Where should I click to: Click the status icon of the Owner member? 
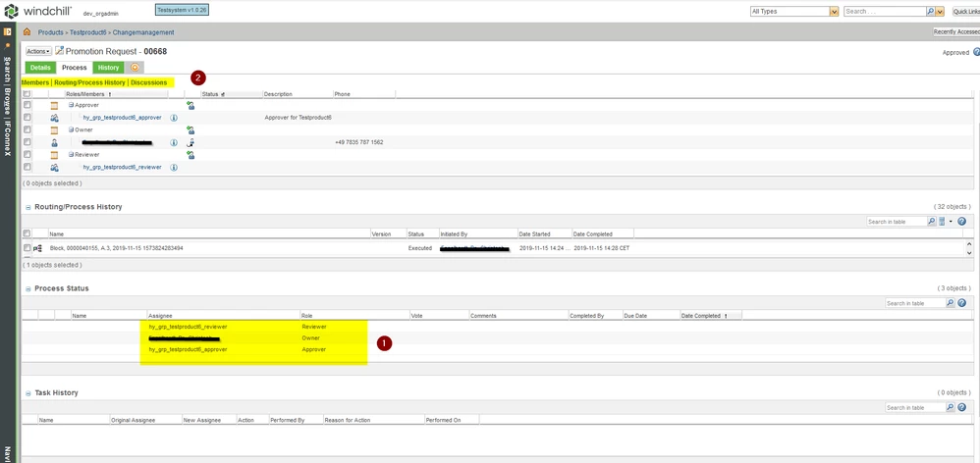[x=190, y=142]
